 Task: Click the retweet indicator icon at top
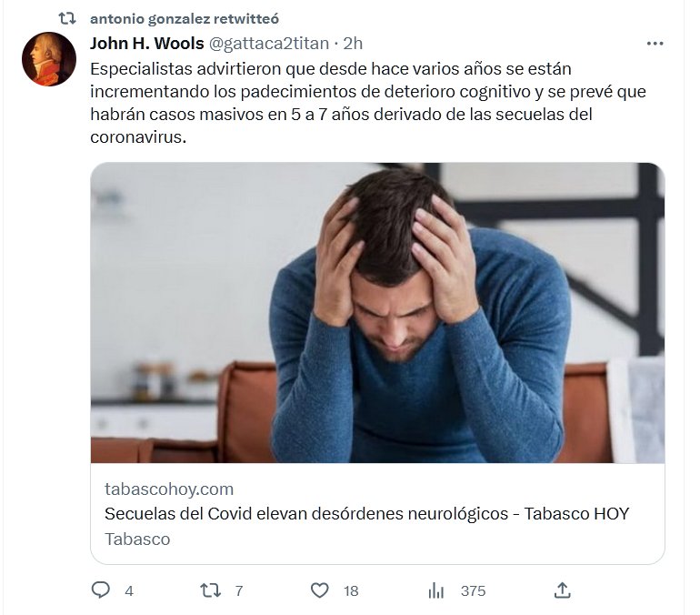(67, 19)
